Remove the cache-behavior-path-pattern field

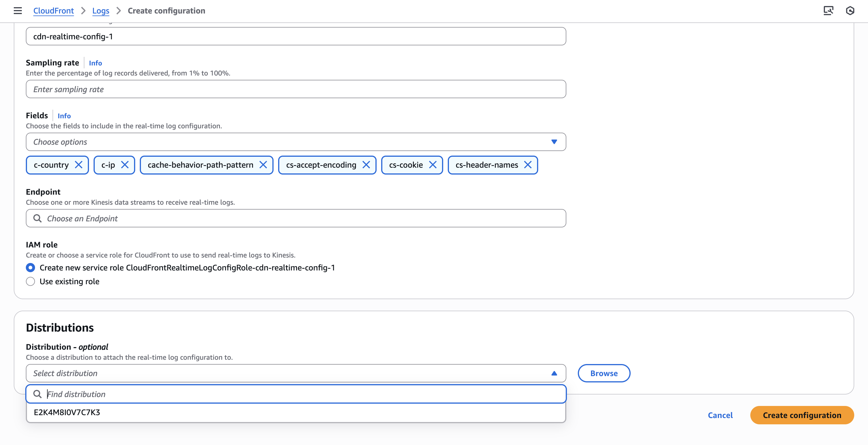pyautogui.click(x=263, y=165)
